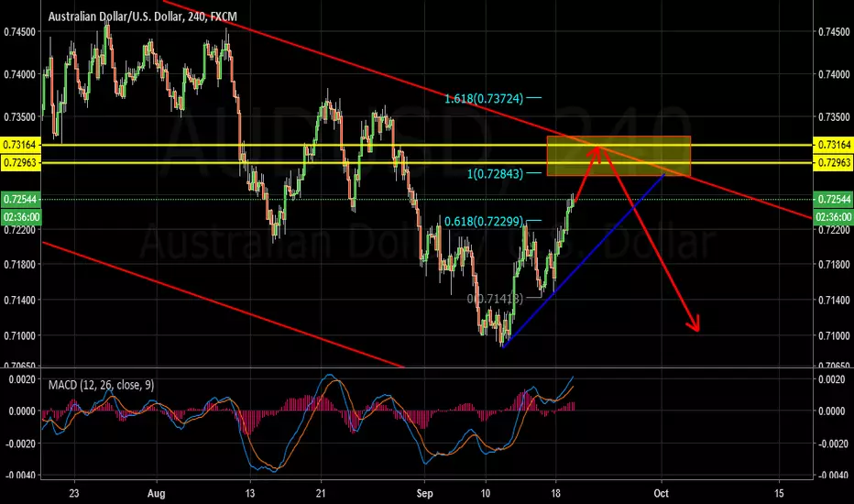Select the MACD (12, 26, close, 9) indicator label

tap(102, 385)
